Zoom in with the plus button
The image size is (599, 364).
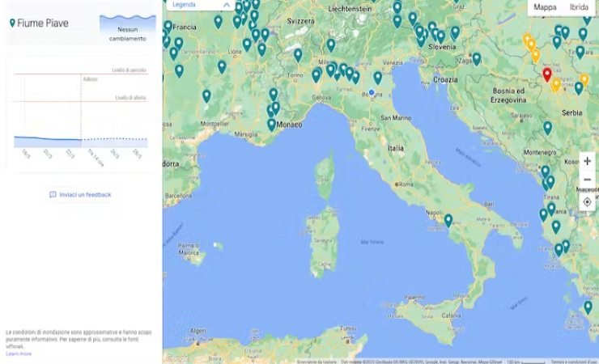pyautogui.click(x=587, y=161)
